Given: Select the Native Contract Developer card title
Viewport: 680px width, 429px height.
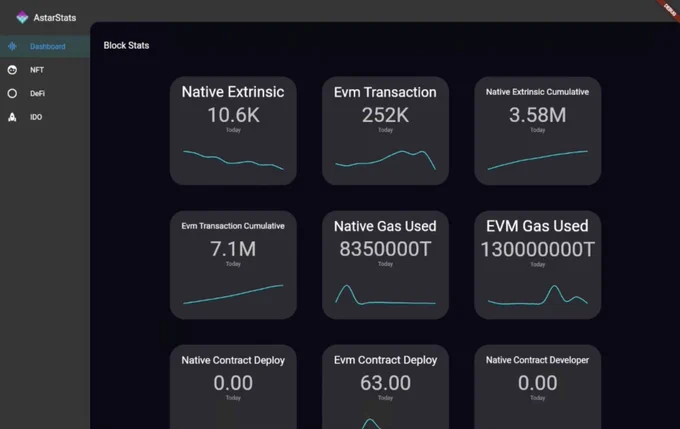Looking at the screenshot, I should (537, 360).
